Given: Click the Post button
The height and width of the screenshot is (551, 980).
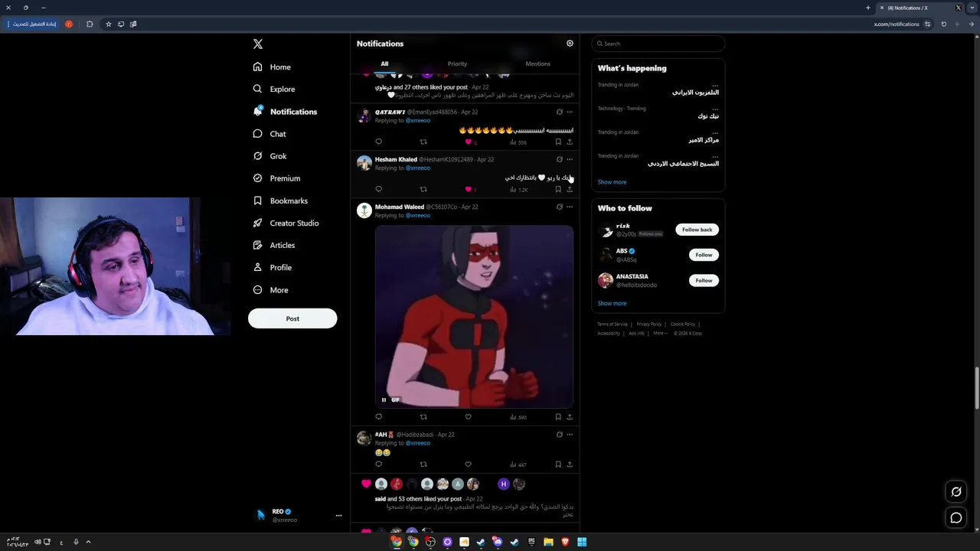Looking at the screenshot, I should pos(292,318).
